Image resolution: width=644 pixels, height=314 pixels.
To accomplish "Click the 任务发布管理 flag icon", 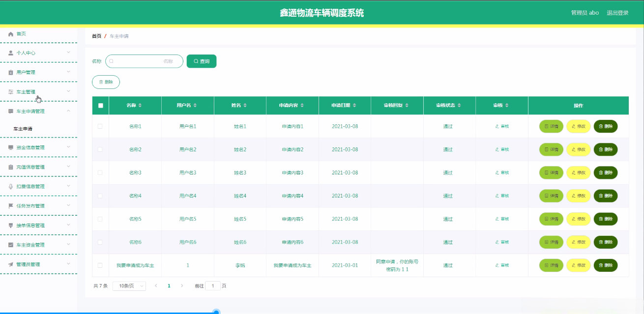I will (x=10, y=205).
